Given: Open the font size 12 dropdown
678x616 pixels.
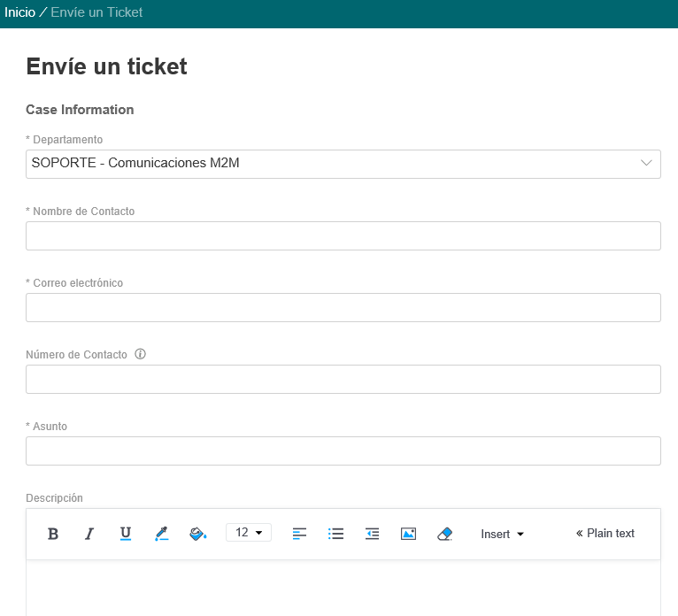Looking at the screenshot, I should coord(249,532).
